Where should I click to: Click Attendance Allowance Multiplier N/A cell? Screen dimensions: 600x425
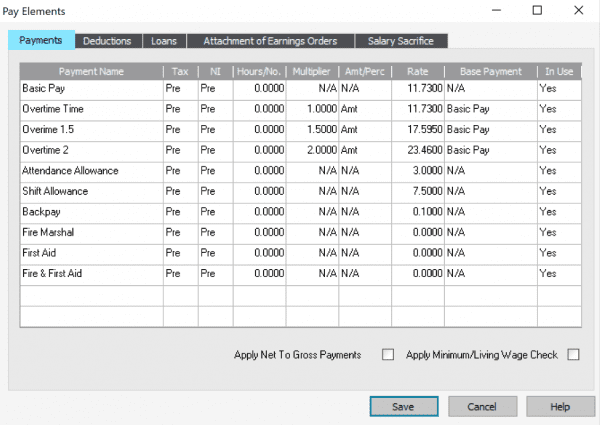tap(312, 171)
